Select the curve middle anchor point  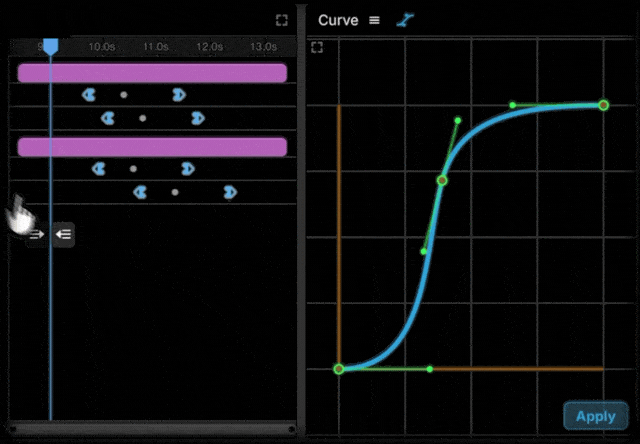tap(442, 180)
